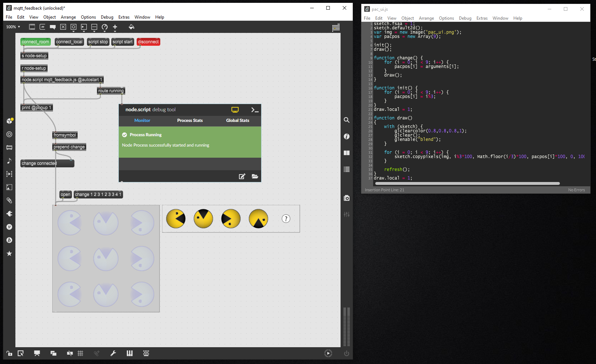Open the camera snapshots icon in right sidebar
This screenshot has height=364, width=596.
[347, 198]
